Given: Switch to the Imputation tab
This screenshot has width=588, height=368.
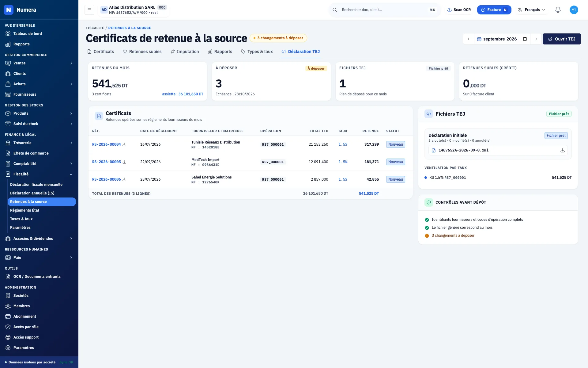Looking at the screenshot, I should click(x=185, y=52).
